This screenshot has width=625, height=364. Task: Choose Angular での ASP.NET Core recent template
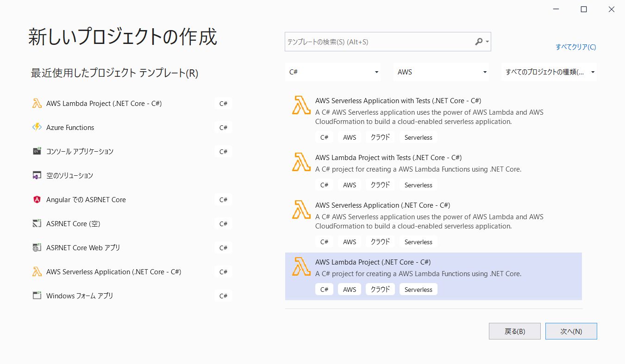pyautogui.click(x=86, y=200)
